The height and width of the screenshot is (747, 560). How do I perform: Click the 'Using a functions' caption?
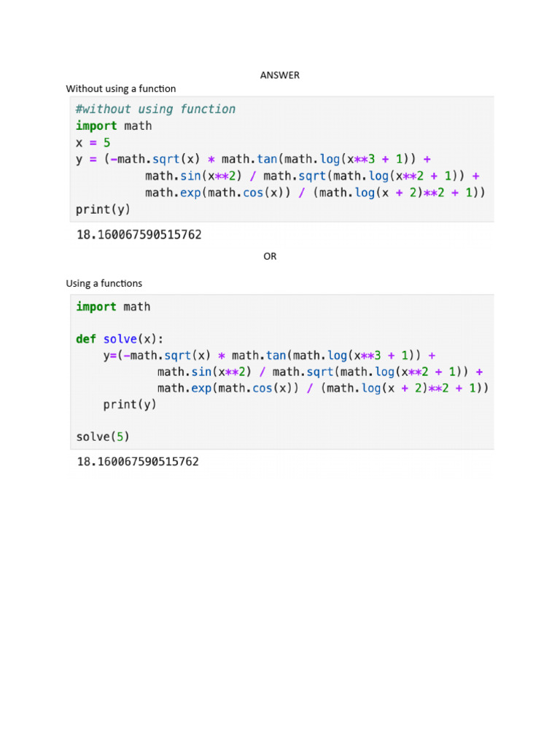click(104, 283)
